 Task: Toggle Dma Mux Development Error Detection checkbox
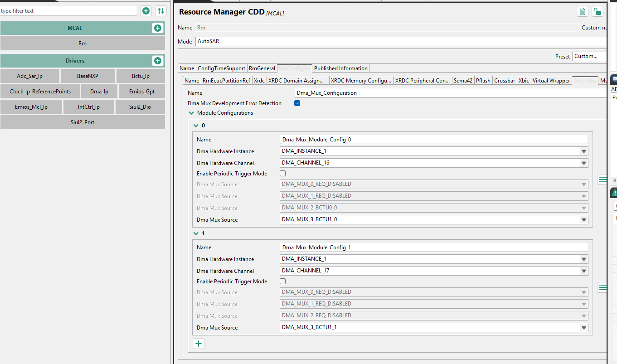[297, 103]
